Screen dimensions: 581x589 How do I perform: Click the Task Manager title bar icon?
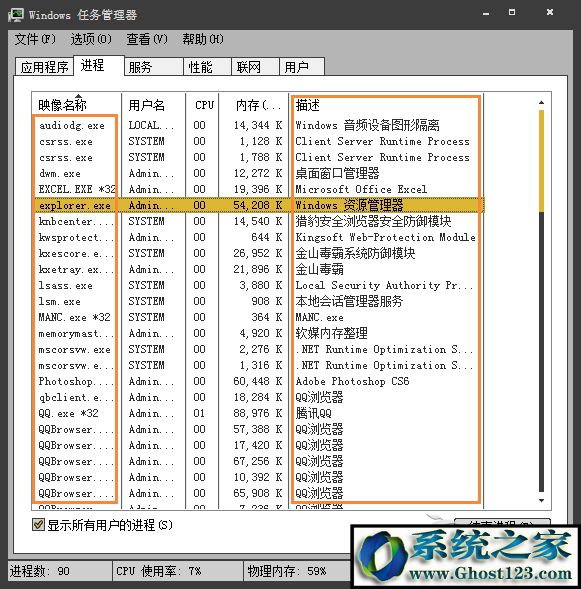point(16,15)
